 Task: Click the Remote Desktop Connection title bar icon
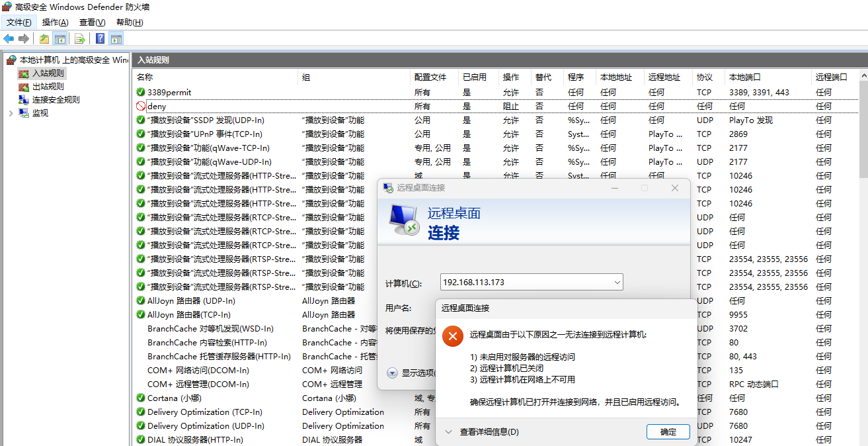coord(388,188)
